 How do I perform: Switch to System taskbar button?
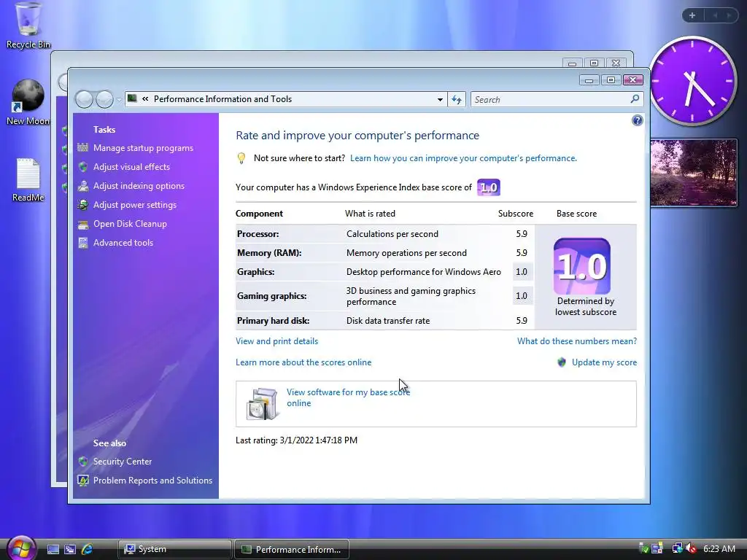coord(174,549)
